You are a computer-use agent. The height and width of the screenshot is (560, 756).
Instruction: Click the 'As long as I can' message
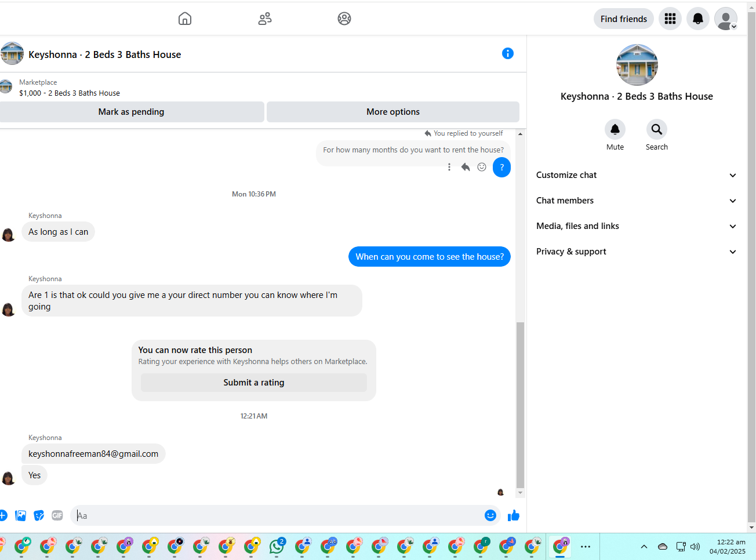tap(58, 232)
